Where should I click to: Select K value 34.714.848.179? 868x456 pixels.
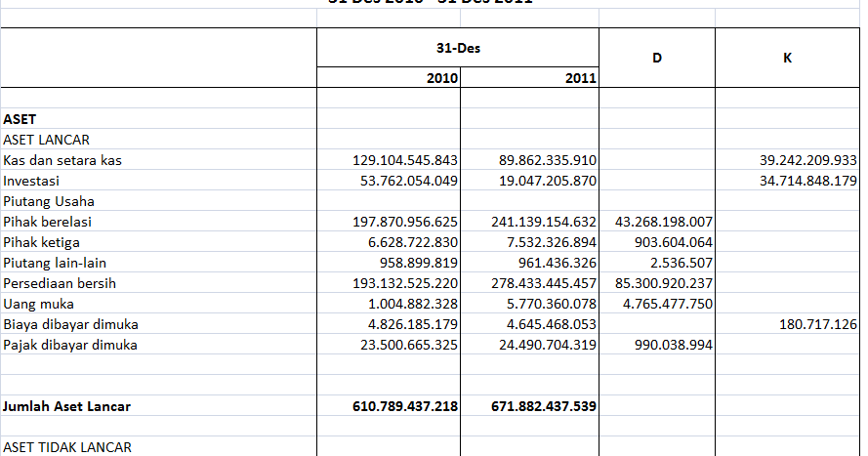point(808,181)
